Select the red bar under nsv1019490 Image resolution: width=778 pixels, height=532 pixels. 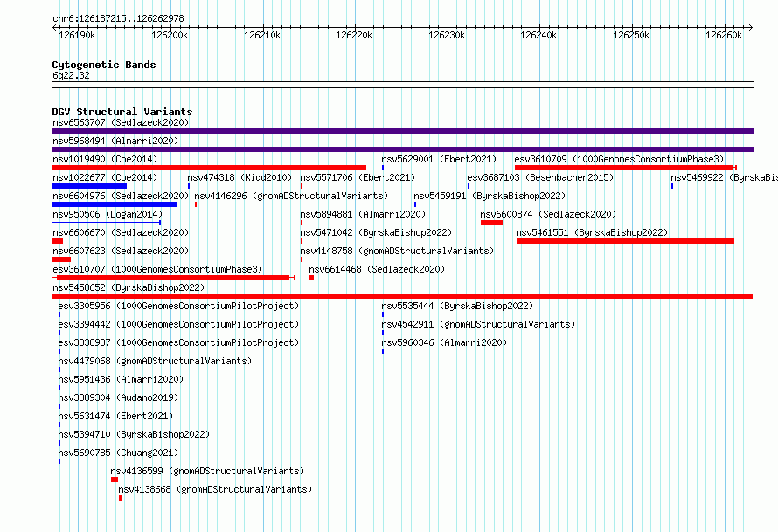(209, 168)
